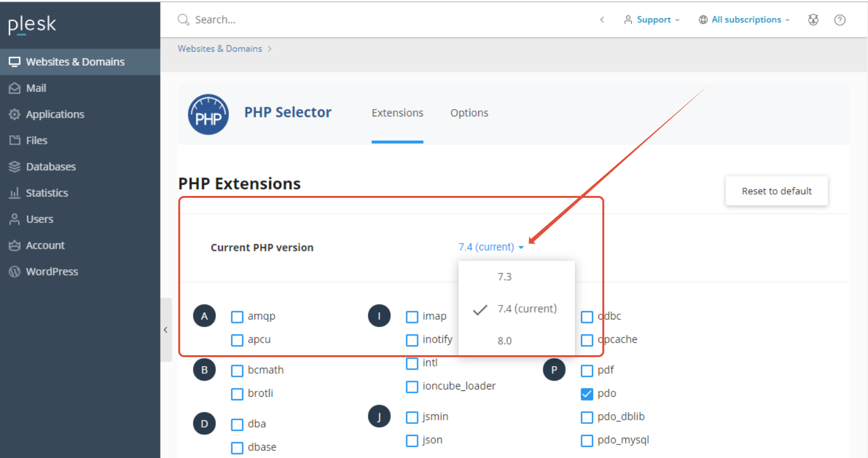The image size is (868, 458).
Task: Open the WordPress sidebar item
Action: point(80,272)
